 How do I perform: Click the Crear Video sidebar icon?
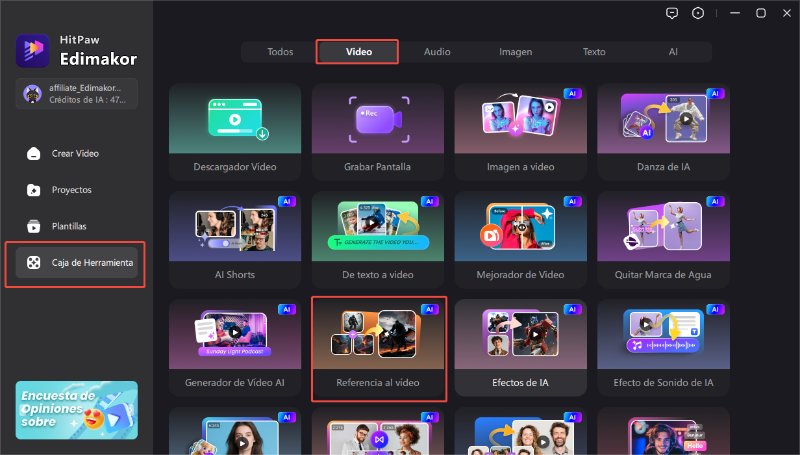point(34,154)
